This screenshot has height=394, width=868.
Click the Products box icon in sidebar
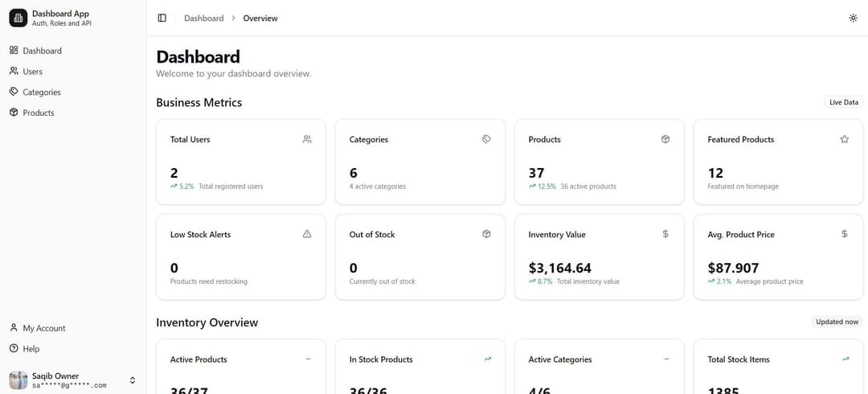pos(14,113)
